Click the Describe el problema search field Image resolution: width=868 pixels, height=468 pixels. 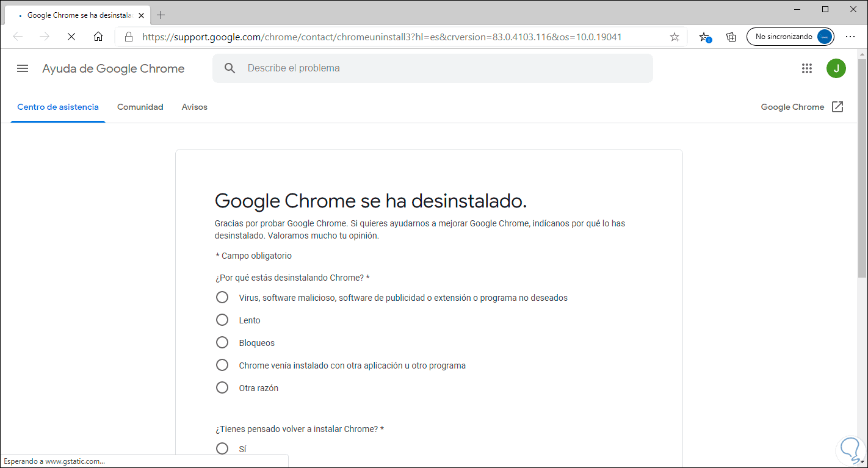pos(439,68)
